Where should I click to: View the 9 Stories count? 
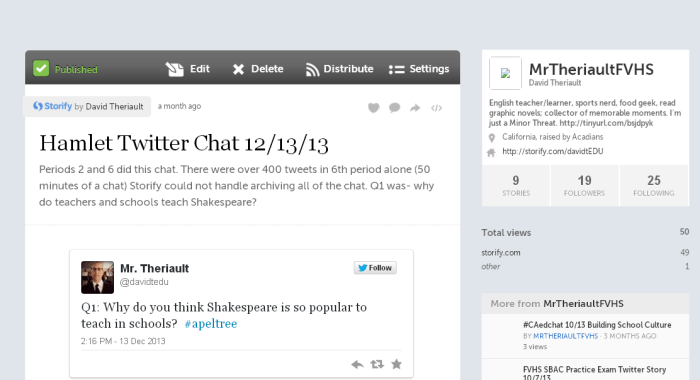pyautogui.click(x=516, y=186)
